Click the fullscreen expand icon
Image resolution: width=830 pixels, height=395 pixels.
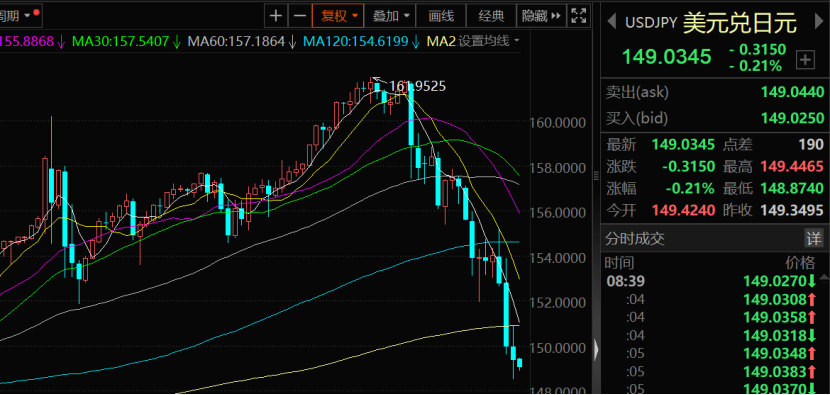pyautogui.click(x=579, y=16)
